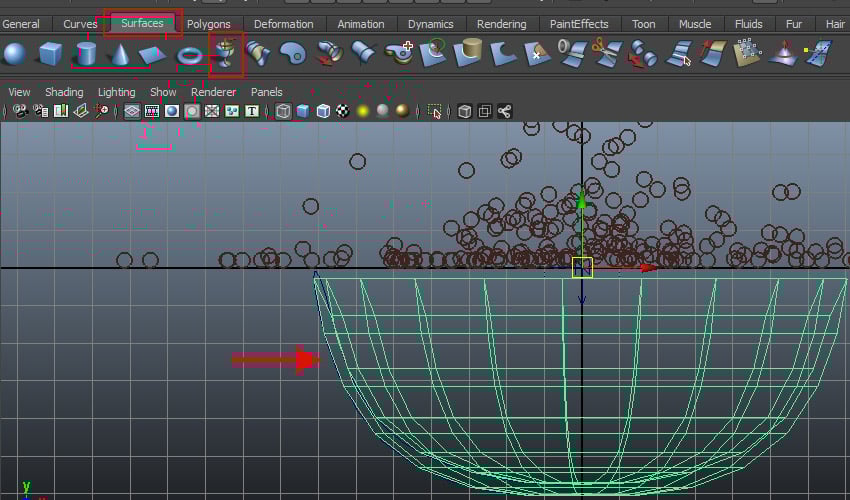
Task: Open the Lighting dropdown menu
Action: [x=116, y=92]
